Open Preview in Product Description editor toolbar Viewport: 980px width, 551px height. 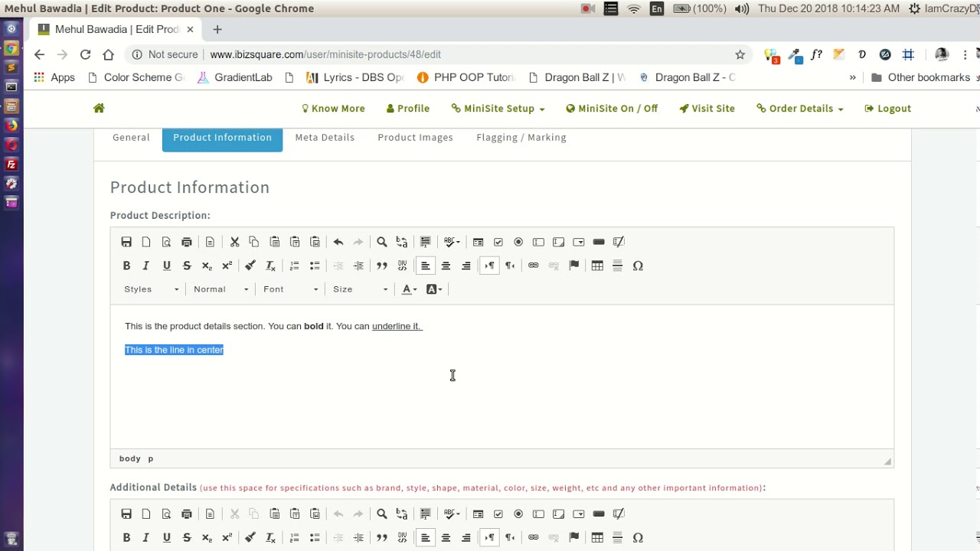click(x=166, y=242)
